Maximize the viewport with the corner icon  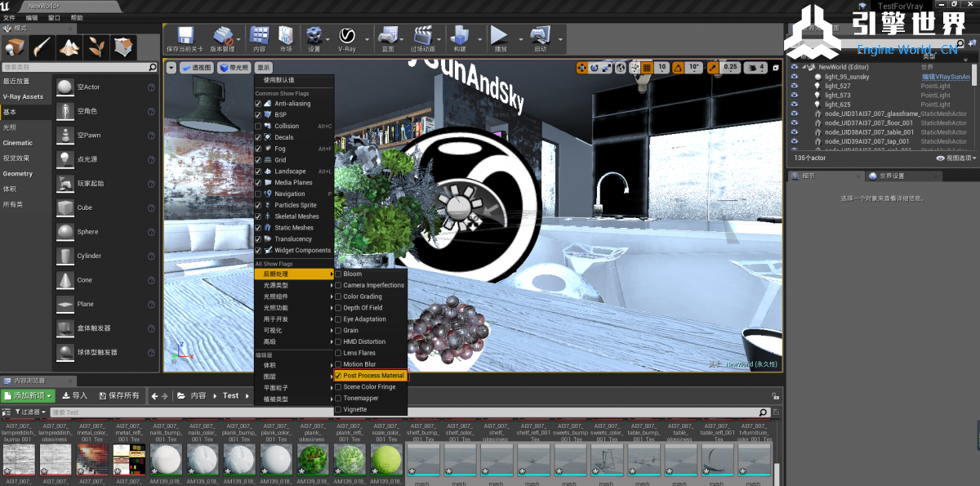pos(775,67)
